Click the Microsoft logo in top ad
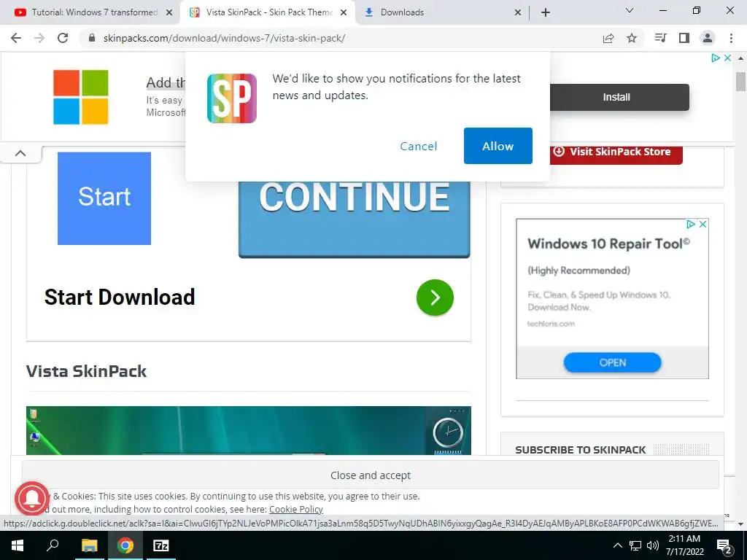This screenshot has width=747, height=560. pyautogui.click(x=80, y=97)
